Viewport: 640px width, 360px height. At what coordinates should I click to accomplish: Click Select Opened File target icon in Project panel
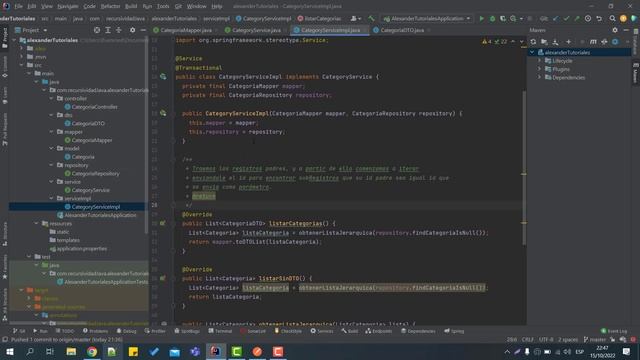tap(97, 30)
